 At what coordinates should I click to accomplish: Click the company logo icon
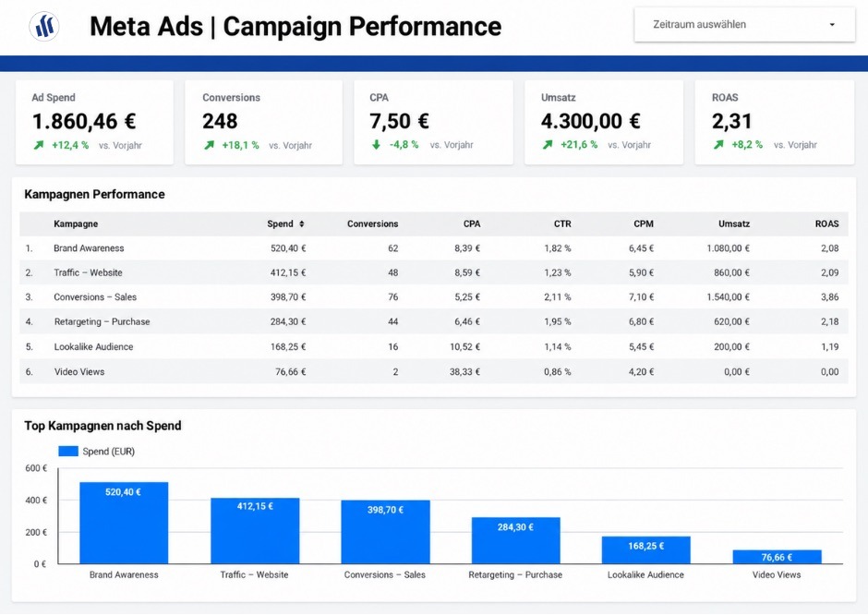[x=44, y=26]
